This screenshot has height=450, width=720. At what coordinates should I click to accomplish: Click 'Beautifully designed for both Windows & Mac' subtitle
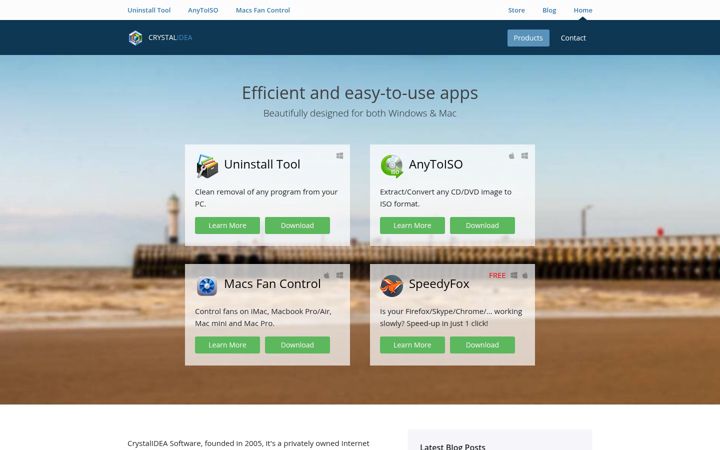click(x=360, y=113)
